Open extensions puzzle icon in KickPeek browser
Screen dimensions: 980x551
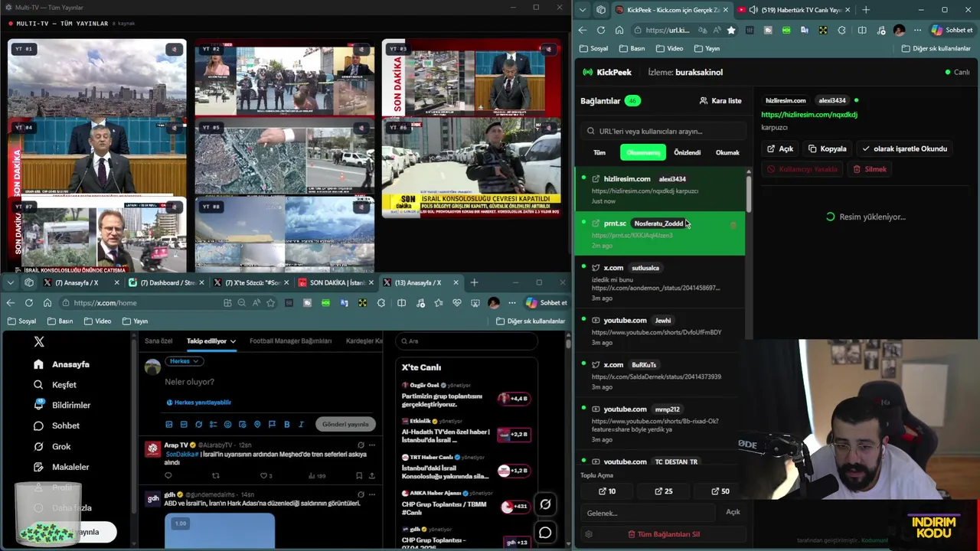coord(842,31)
